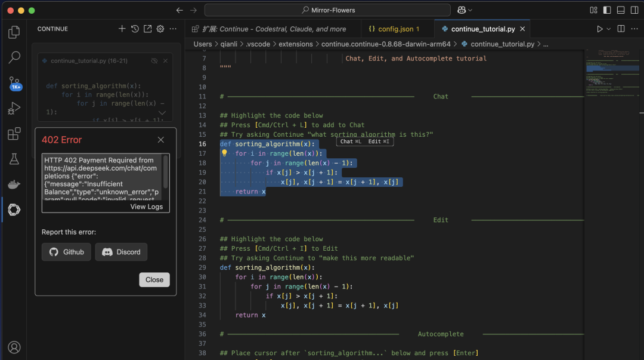The width and height of the screenshot is (644, 360).
Task: Expand the code snippet preview chevron
Action: pyautogui.click(x=162, y=112)
